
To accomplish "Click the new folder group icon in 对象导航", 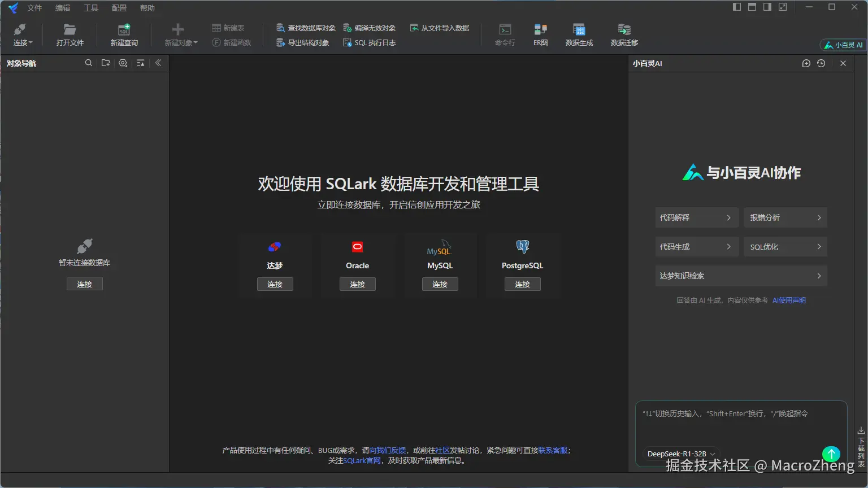I will point(106,63).
